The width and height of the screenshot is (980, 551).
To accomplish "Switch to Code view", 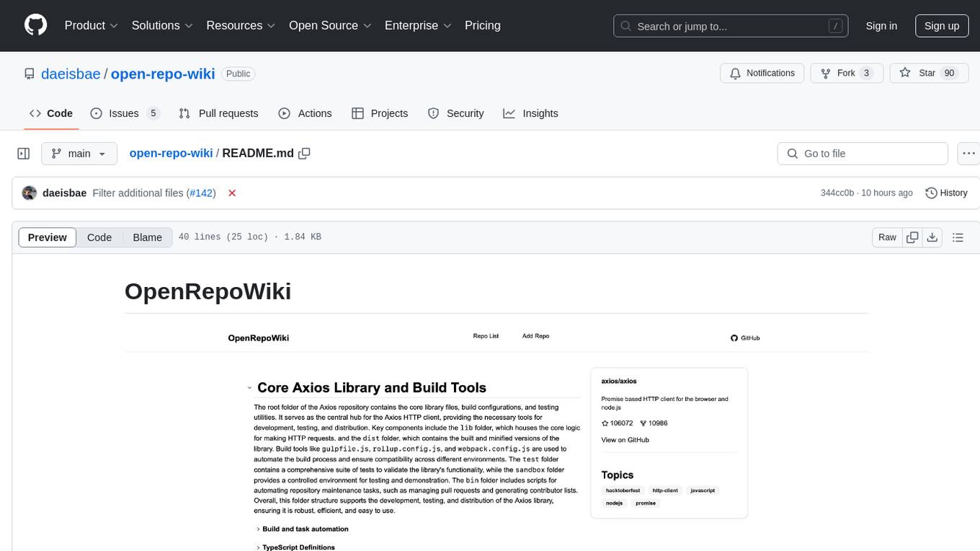I will pyautogui.click(x=99, y=237).
